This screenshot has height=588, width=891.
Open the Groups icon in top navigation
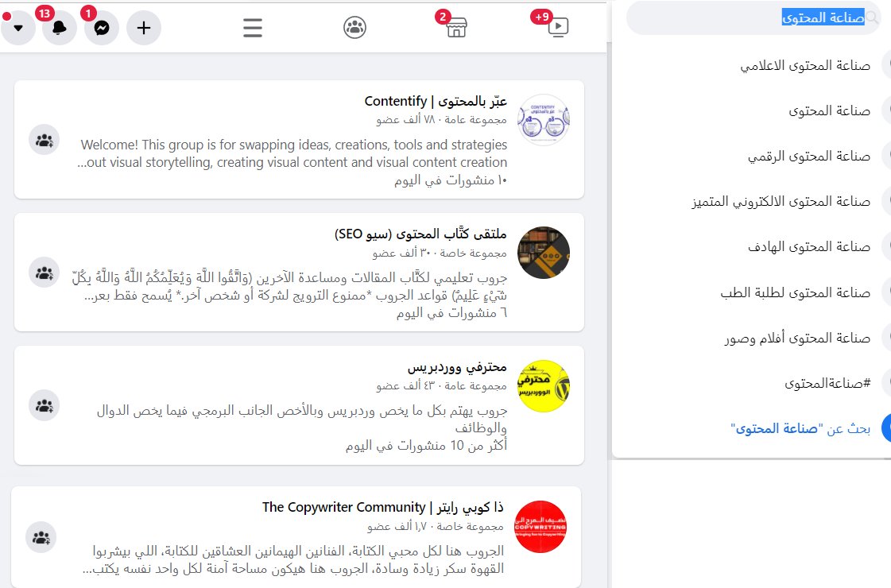tap(354, 27)
